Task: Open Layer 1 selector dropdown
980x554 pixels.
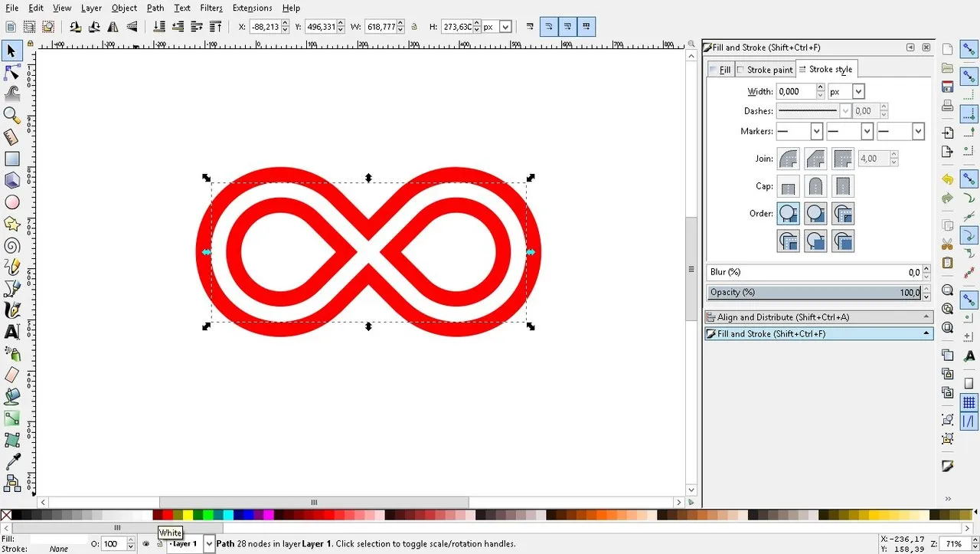Action: 208,543
